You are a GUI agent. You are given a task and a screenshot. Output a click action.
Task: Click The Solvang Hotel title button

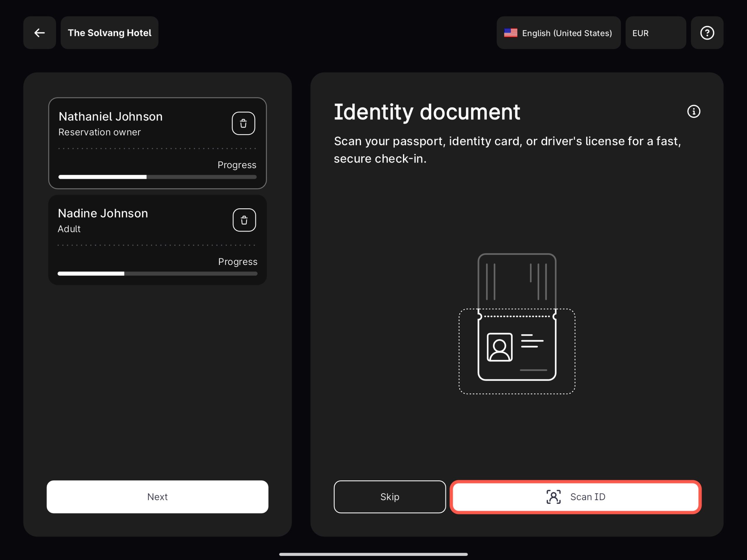109,33
